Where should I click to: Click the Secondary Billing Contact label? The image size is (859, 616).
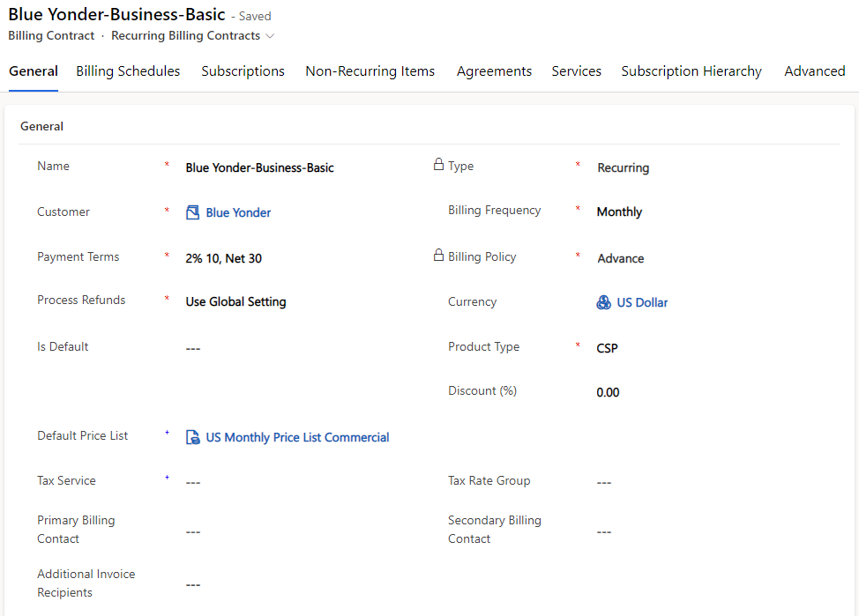tap(495, 530)
